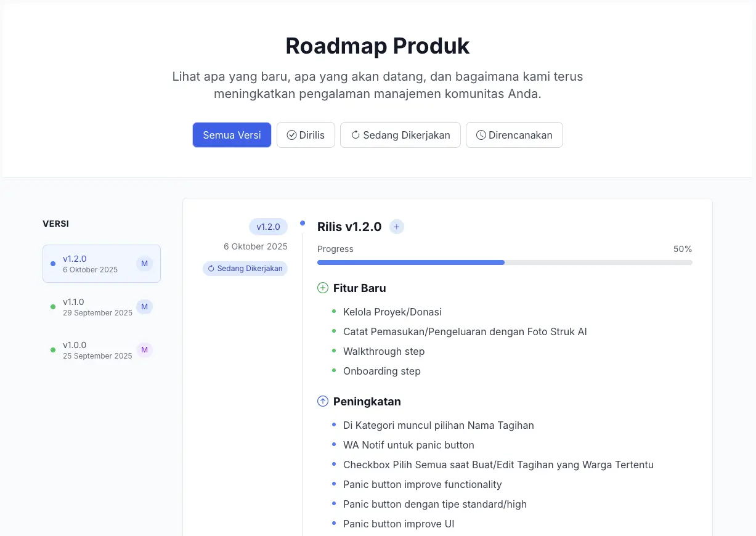Click the green plus icon of Fitur Baru
This screenshot has height=536, width=756.
click(323, 288)
